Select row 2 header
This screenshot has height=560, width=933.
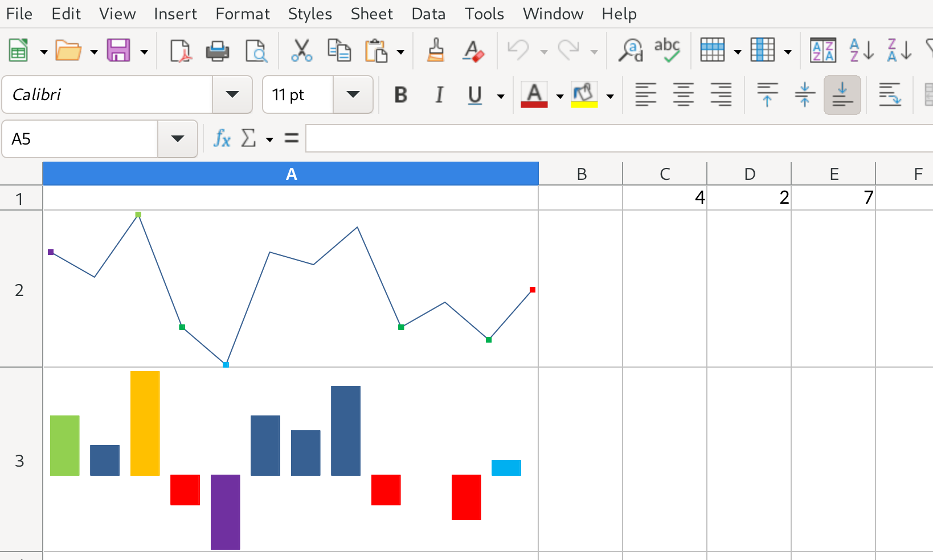click(x=20, y=290)
